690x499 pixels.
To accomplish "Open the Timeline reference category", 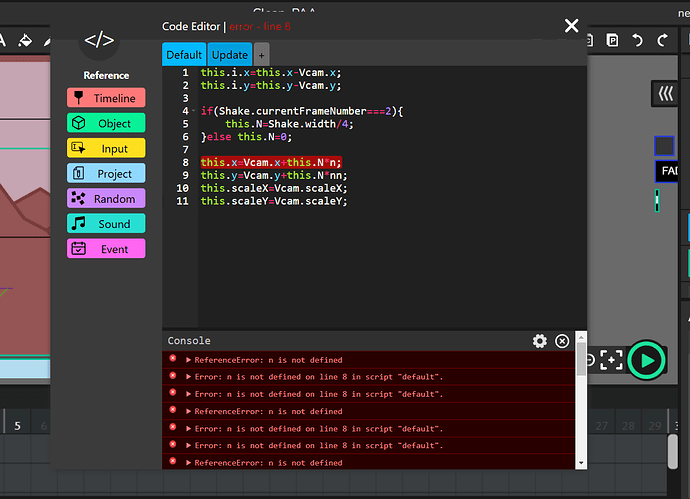I will point(106,98).
